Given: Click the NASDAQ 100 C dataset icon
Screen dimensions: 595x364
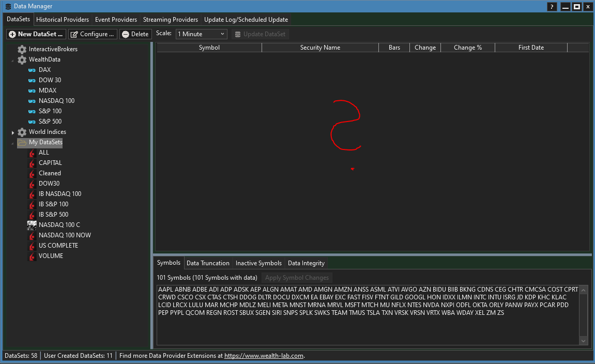Looking at the screenshot, I should 32,225.
